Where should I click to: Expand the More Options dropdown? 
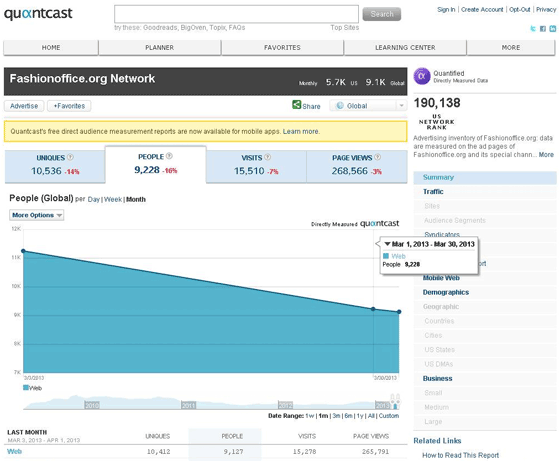(36, 215)
